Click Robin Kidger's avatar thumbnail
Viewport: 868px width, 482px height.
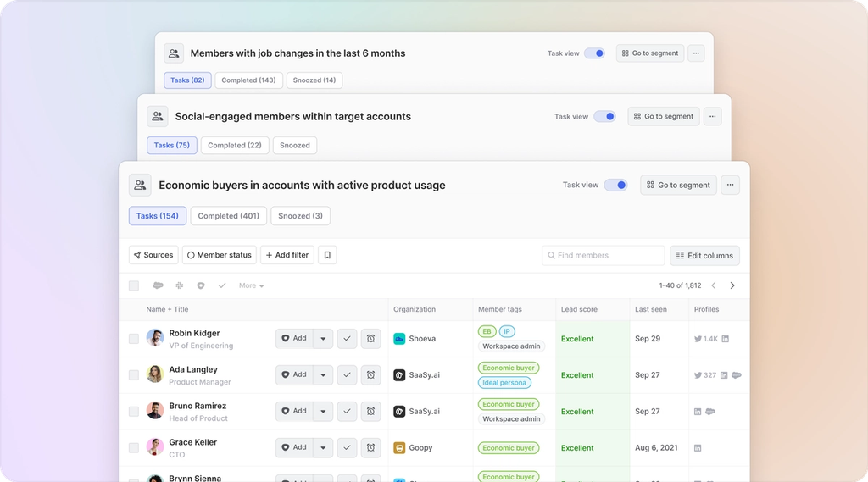pyautogui.click(x=155, y=337)
